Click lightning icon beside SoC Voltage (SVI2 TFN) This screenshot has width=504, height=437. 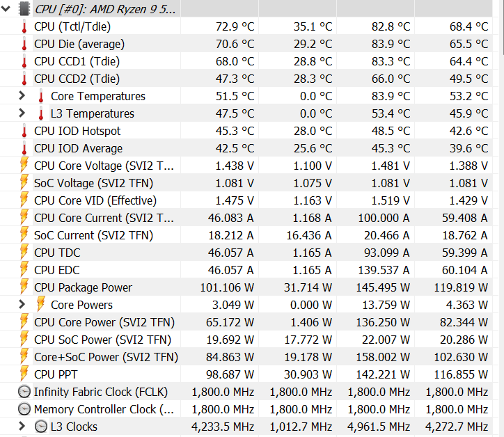[24, 182]
